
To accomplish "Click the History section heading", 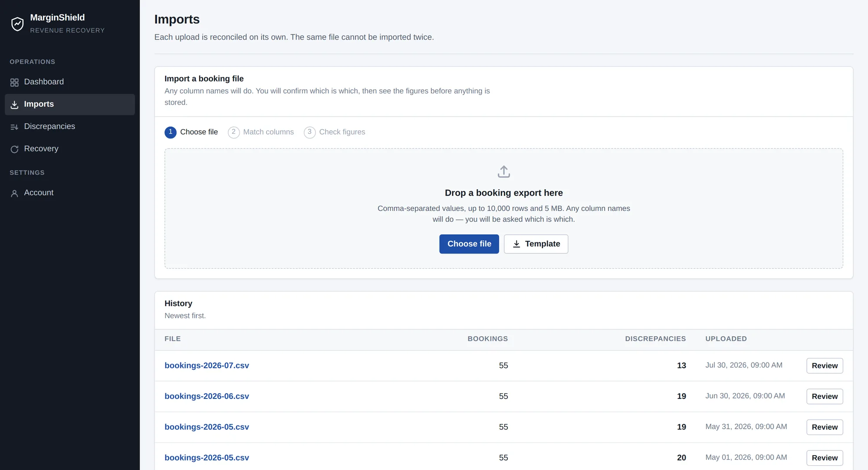I will coord(178,303).
